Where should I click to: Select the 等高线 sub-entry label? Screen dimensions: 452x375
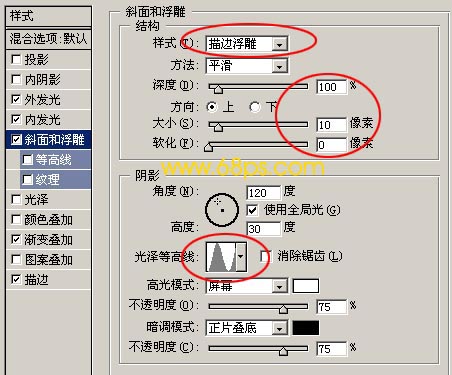coord(53,160)
